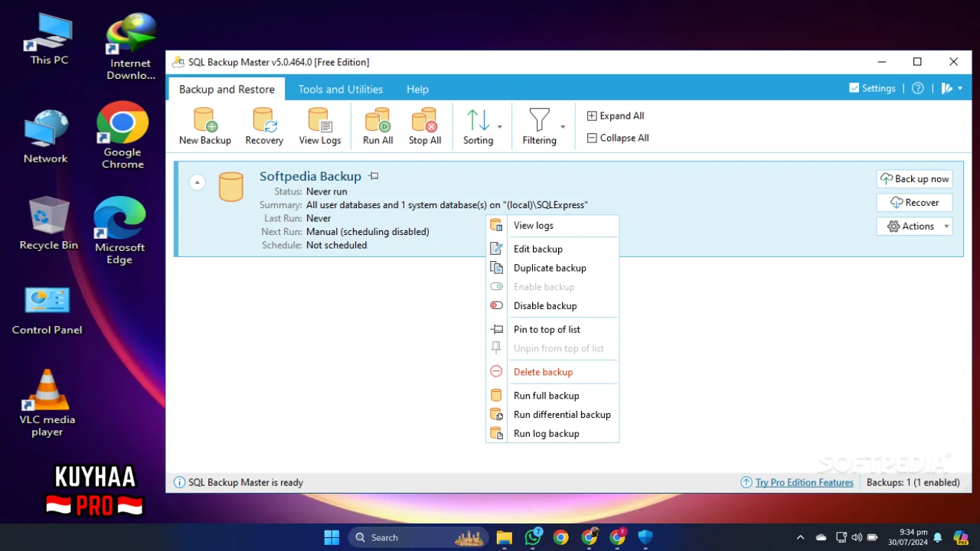Open the Recovery toolbar icon

(264, 126)
